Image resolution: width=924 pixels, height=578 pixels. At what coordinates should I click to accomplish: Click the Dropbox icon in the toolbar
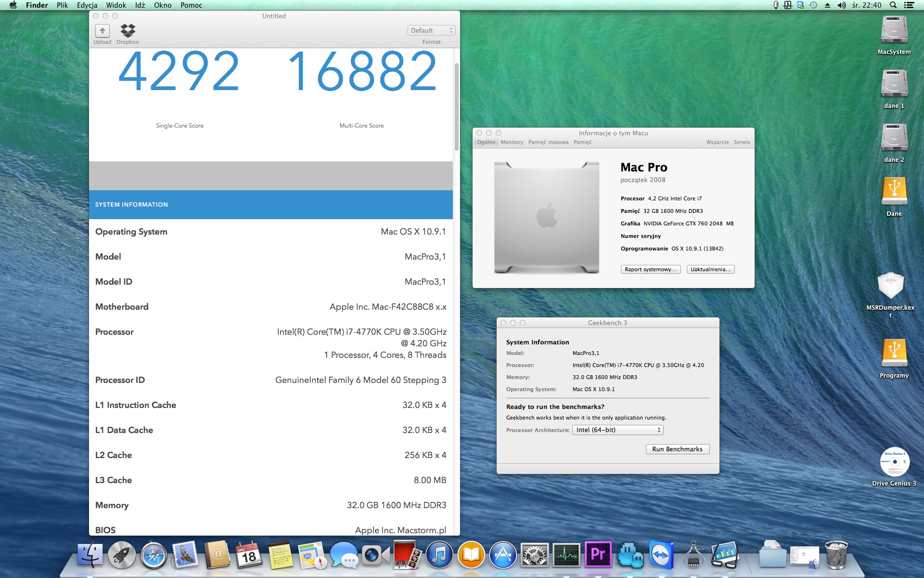(x=128, y=31)
